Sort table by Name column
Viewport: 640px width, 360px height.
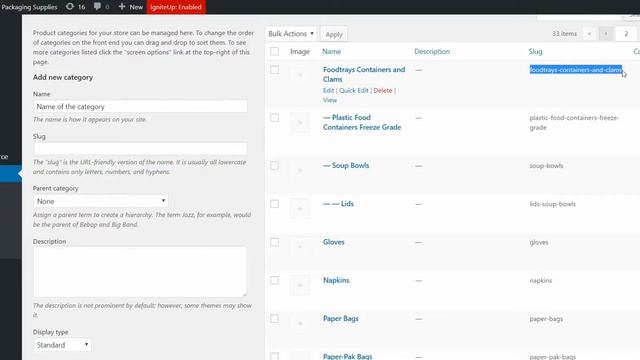tap(331, 51)
